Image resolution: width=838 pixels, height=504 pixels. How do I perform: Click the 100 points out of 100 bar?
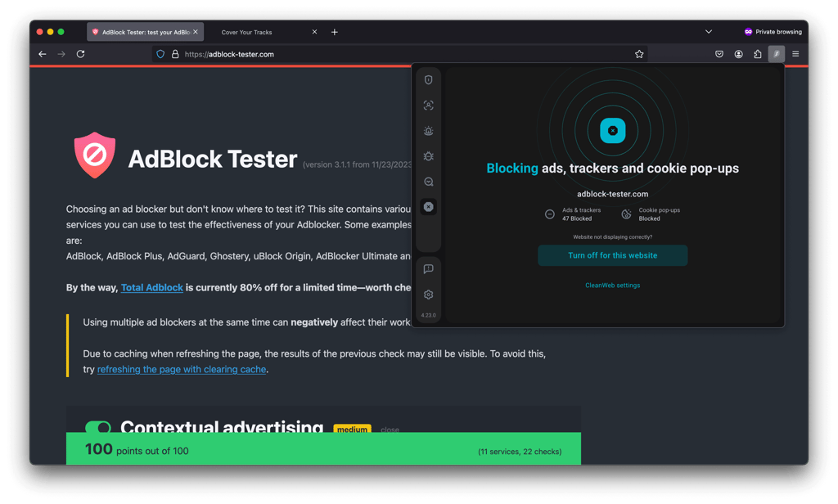tap(323, 448)
